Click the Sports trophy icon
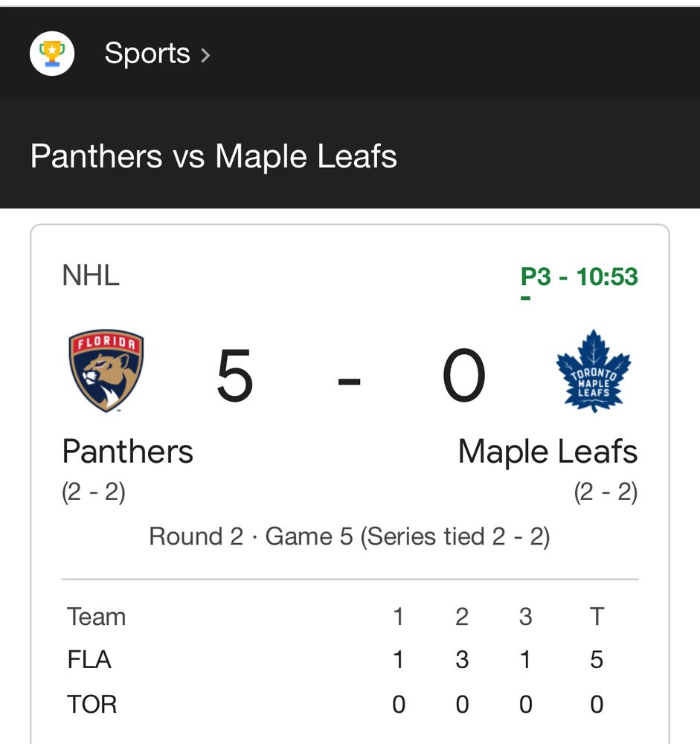Image resolution: width=700 pixels, height=744 pixels. point(52,54)
